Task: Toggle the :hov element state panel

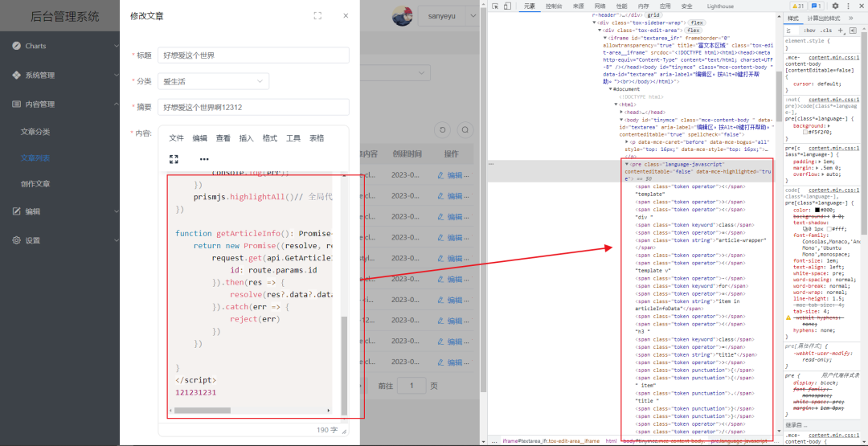Action: (x=810, y=31)
